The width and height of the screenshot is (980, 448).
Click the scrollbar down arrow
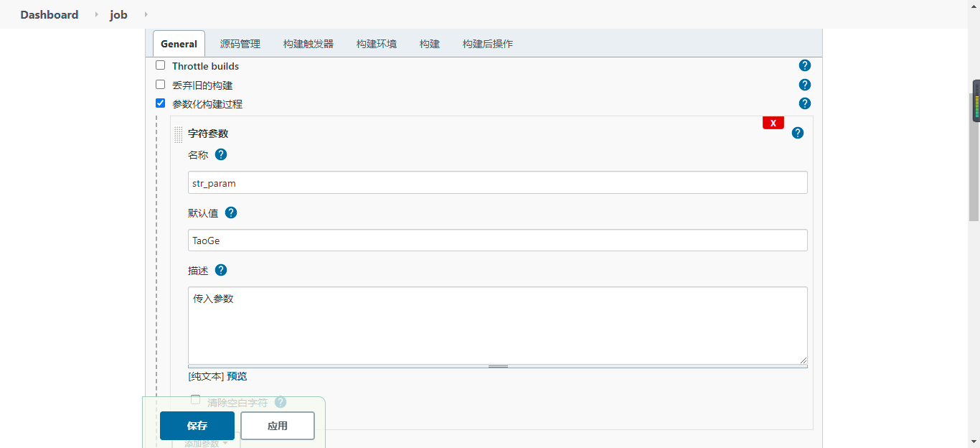974,441
